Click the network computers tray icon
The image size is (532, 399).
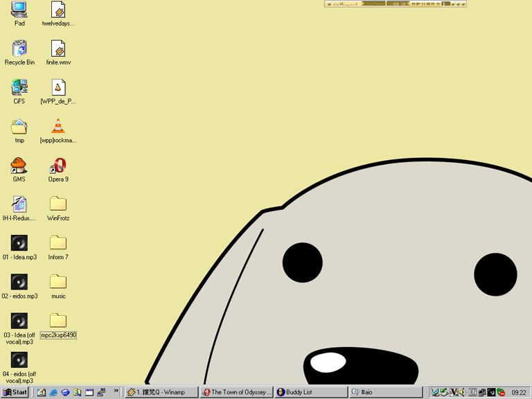point(482,392)
